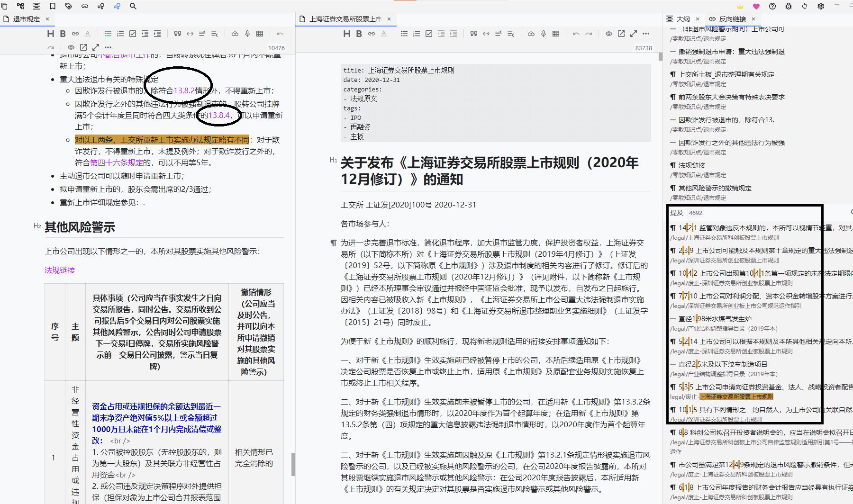Open the editor more-options menu (···)
This screenshot has width=853, height=504.
646,33
